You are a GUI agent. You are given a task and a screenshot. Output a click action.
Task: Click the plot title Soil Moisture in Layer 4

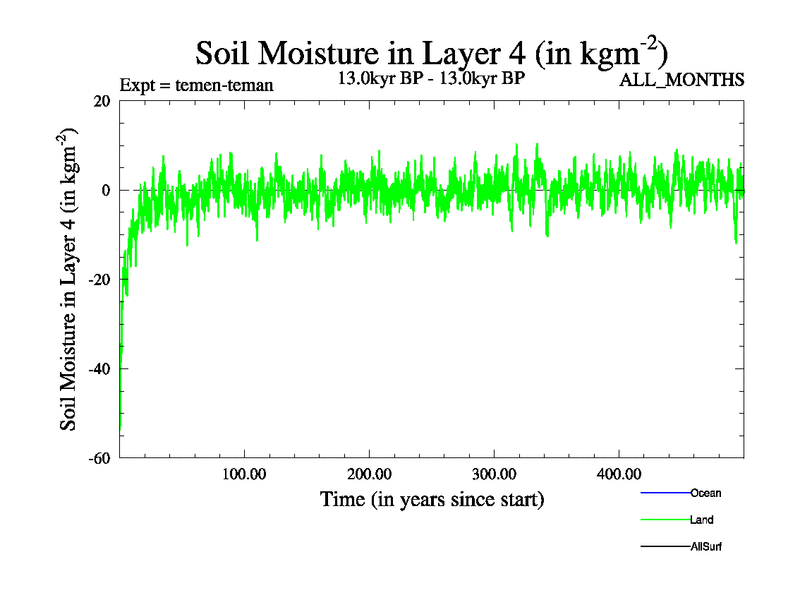tap(431, 52)
